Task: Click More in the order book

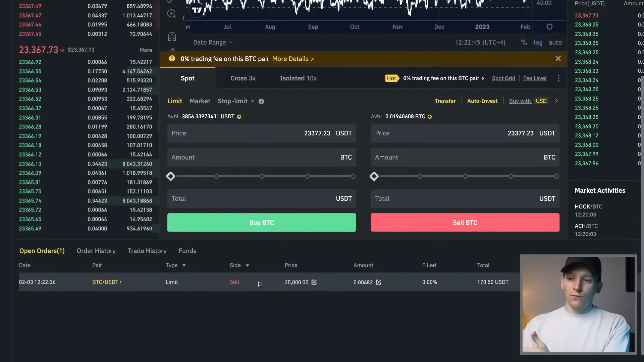Action: coord(146,50)
